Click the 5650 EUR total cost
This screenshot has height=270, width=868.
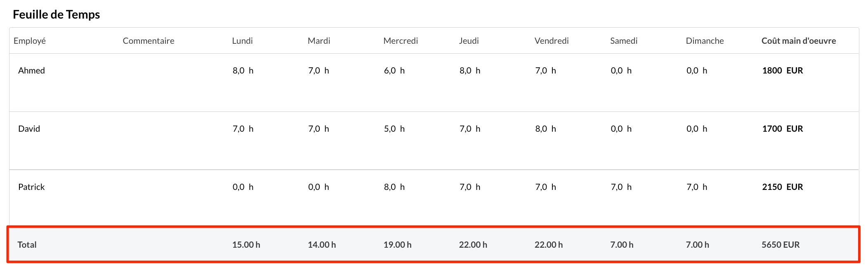point(781,245)
